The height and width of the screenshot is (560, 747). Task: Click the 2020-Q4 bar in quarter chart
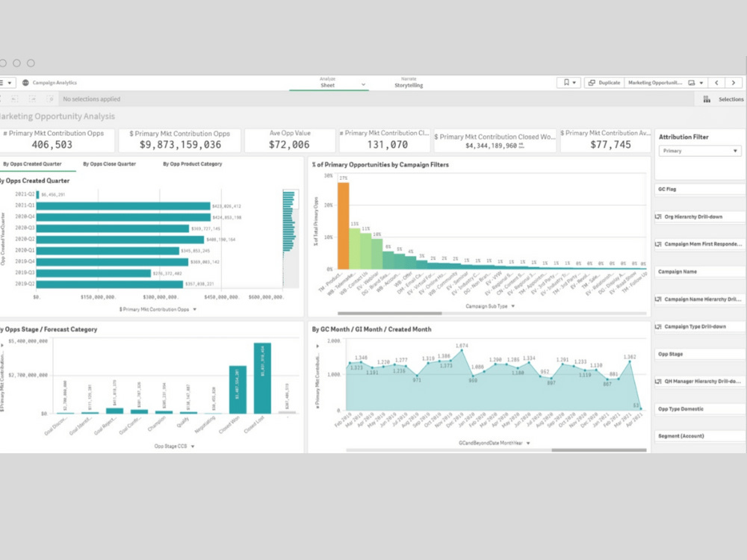(123, 217)
